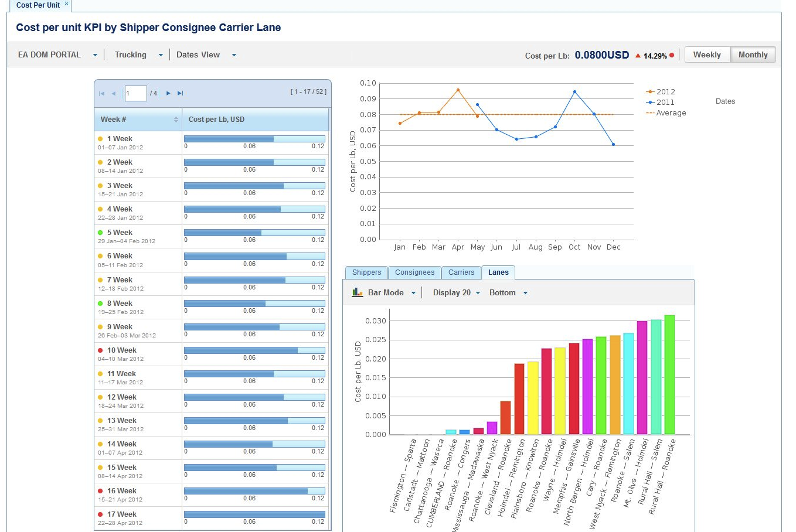796x532 pixels.
Task: Click the 16 Week cost bar
Action: point(254,491)
